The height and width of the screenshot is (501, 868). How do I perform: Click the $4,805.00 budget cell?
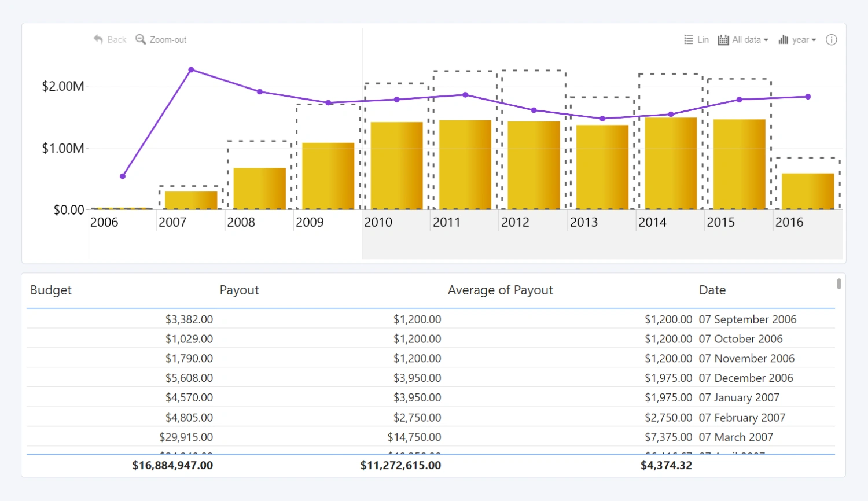pyautogui.click(x=189, y=418)
